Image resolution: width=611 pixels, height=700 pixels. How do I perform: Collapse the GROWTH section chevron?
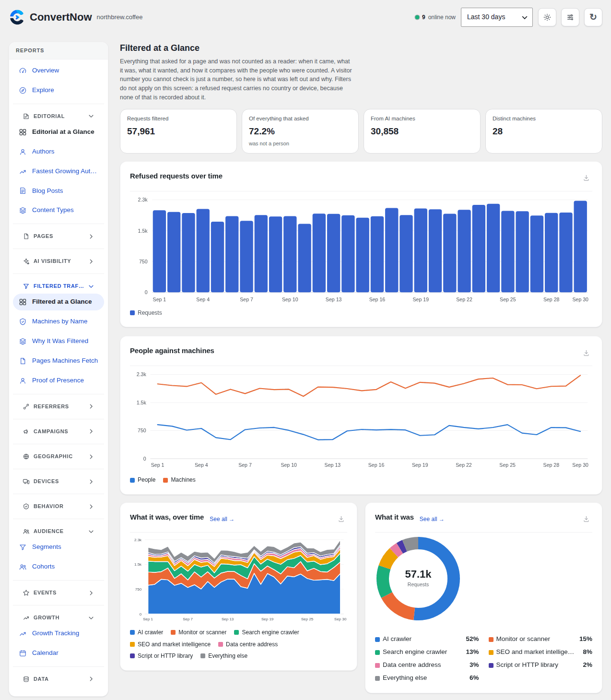click(x=91, y=618)
